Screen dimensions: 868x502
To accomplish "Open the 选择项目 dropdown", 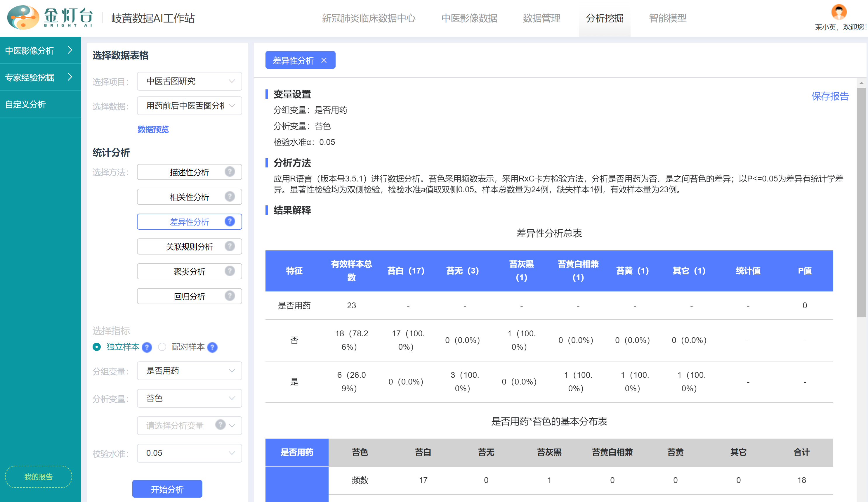I will tap(189, 81).
